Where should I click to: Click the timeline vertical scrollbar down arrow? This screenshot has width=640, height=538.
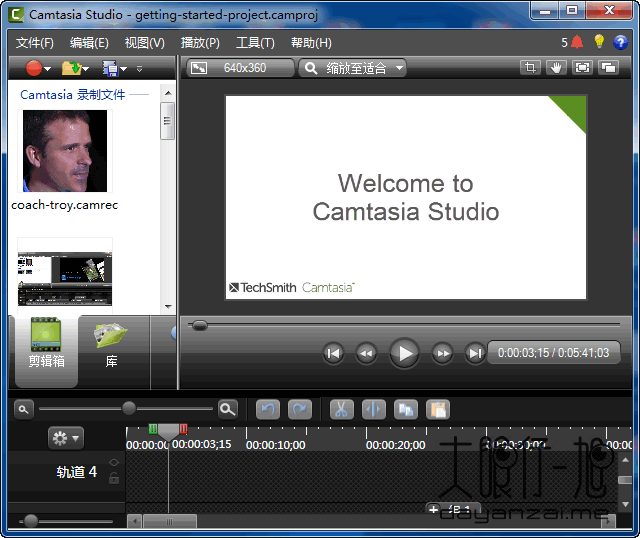[x=625, y=505]
